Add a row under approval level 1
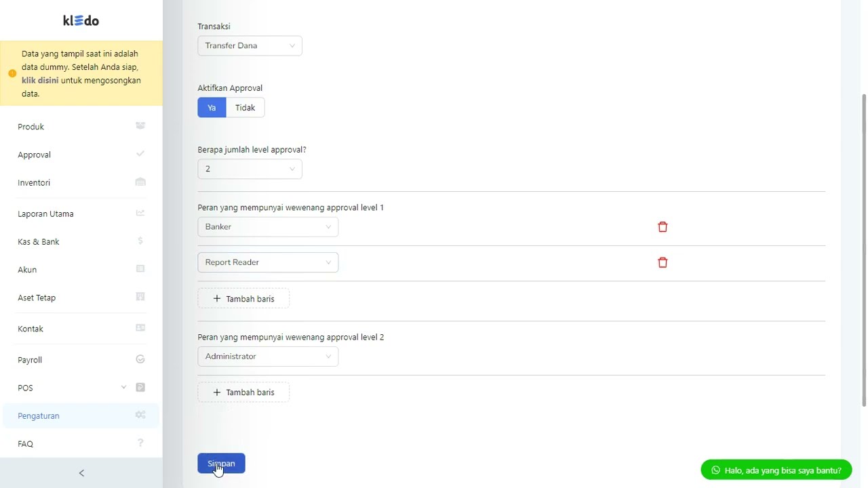 click(x=243, y=299)
